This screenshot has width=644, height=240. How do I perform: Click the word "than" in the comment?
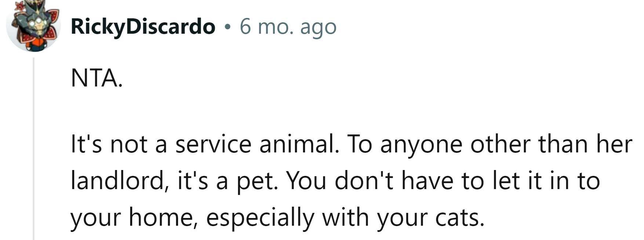pyautogui.click(x=563, y=144)
